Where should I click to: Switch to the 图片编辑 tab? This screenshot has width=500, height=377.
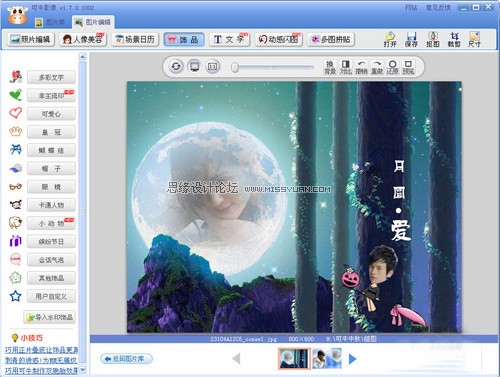[93, 22]
